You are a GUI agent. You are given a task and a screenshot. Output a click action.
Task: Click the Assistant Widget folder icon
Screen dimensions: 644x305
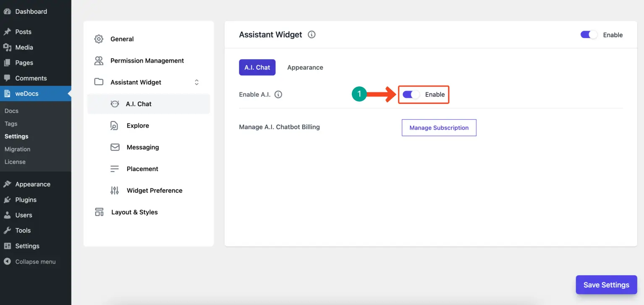tap(99, 82)
